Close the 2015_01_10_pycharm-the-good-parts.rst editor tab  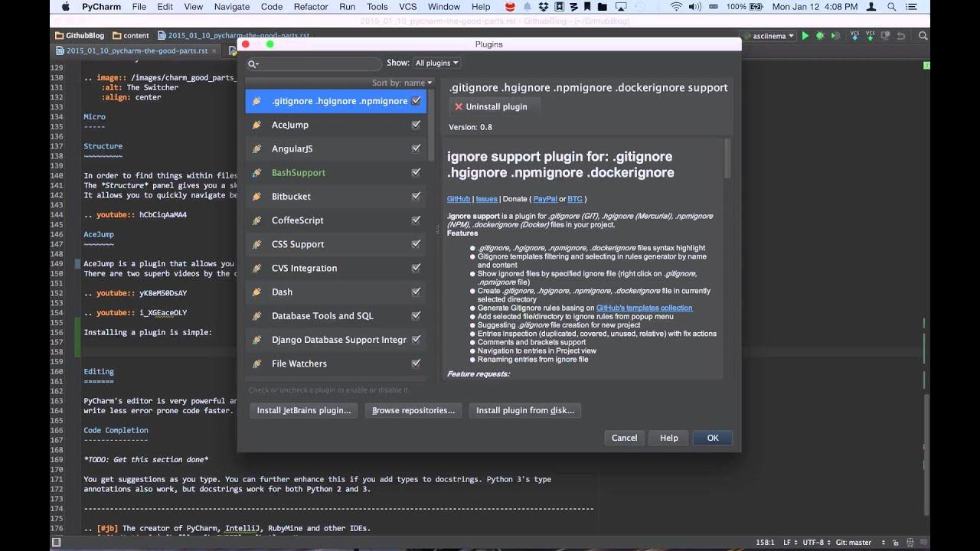[216, 51]
